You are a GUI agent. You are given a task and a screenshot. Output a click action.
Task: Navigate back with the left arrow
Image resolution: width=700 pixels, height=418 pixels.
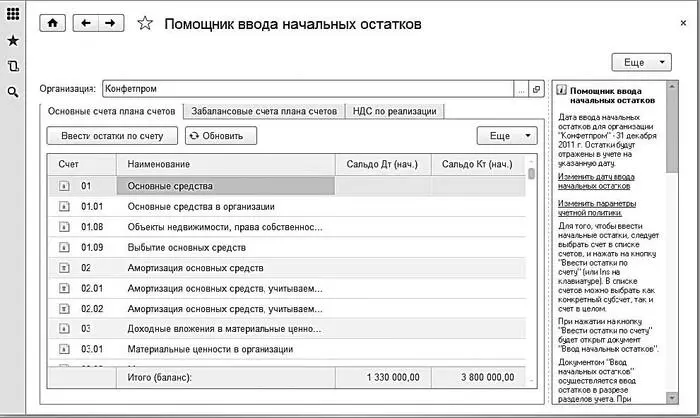[86, 23]
